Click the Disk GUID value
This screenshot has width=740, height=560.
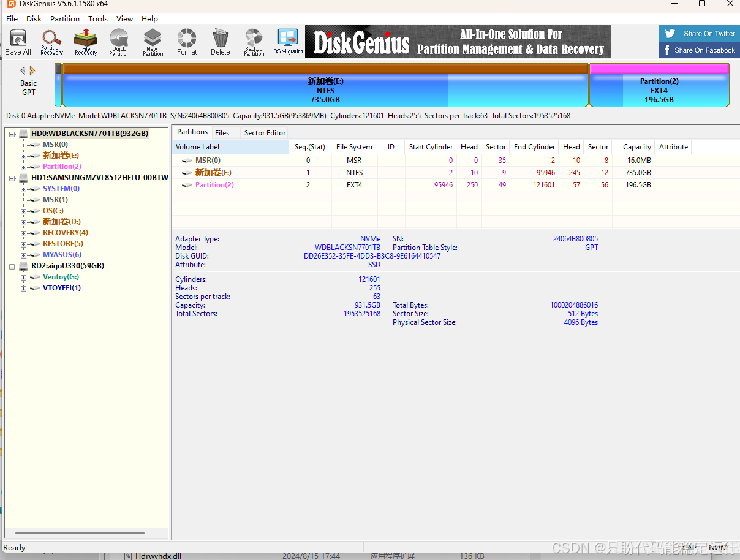pyautogui.click(x=372, y=256)
